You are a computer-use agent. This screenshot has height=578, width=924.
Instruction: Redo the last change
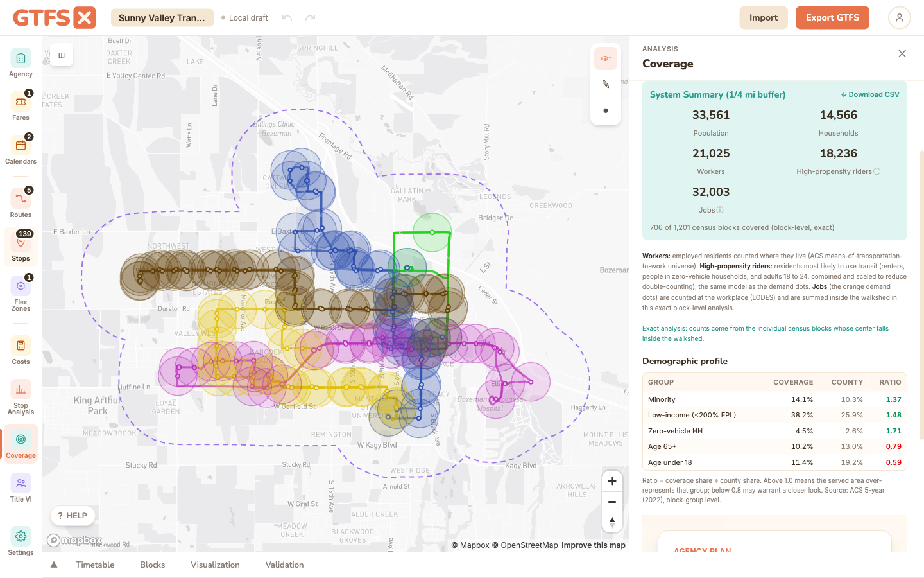tap(311, 18)
